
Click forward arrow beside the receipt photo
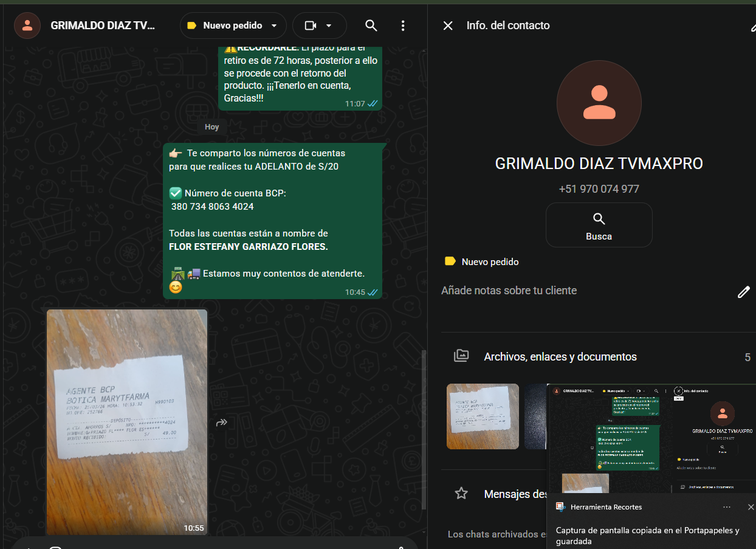tap(222, 423)
